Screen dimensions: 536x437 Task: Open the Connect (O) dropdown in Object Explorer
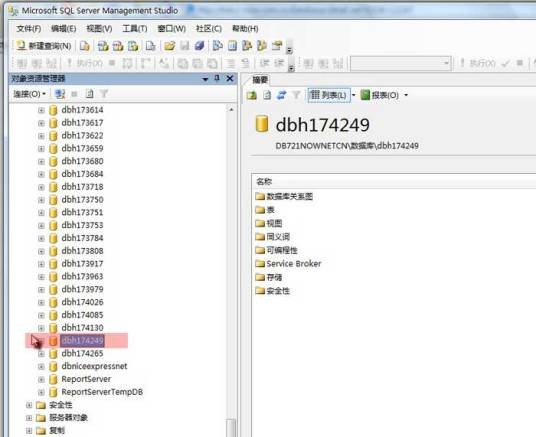[29, 94]
